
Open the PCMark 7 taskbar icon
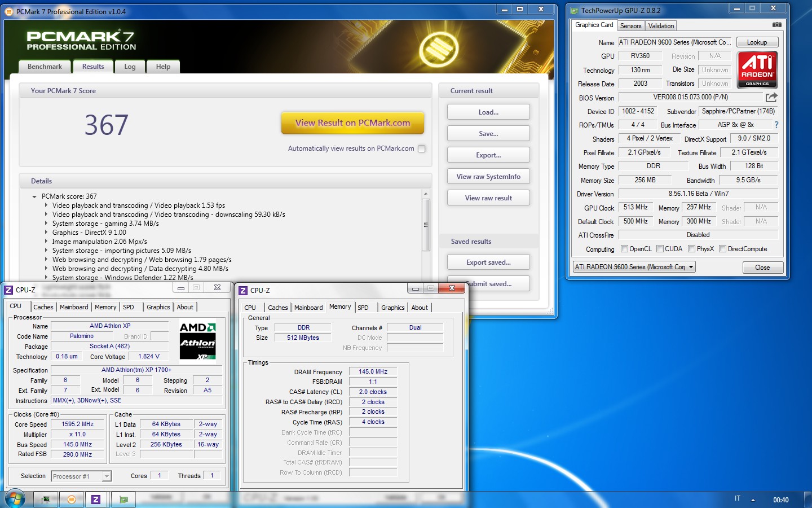click(x=71, y=499)
